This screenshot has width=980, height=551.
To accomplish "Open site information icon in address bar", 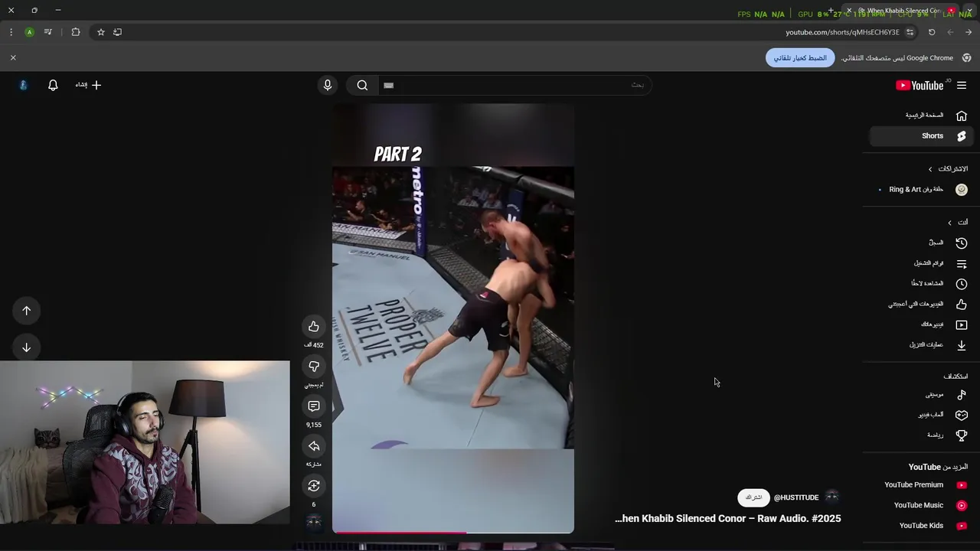I will point(910,32).
